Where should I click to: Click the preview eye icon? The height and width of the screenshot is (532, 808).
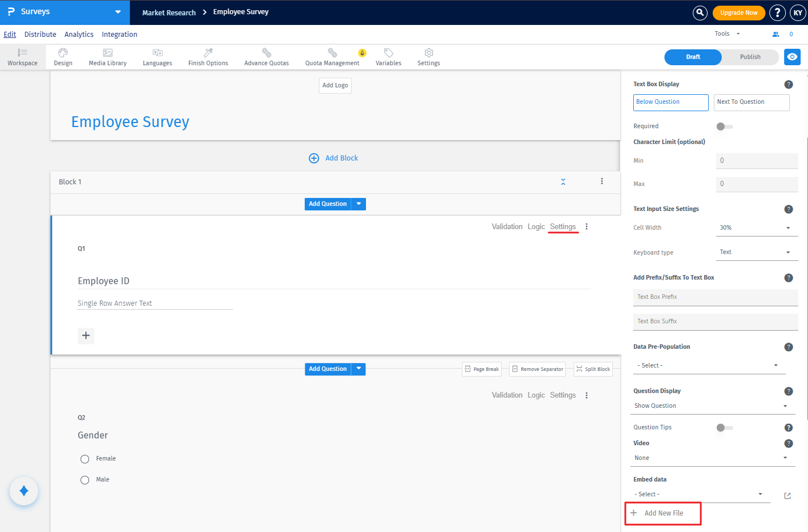click(x=792, y=57)
